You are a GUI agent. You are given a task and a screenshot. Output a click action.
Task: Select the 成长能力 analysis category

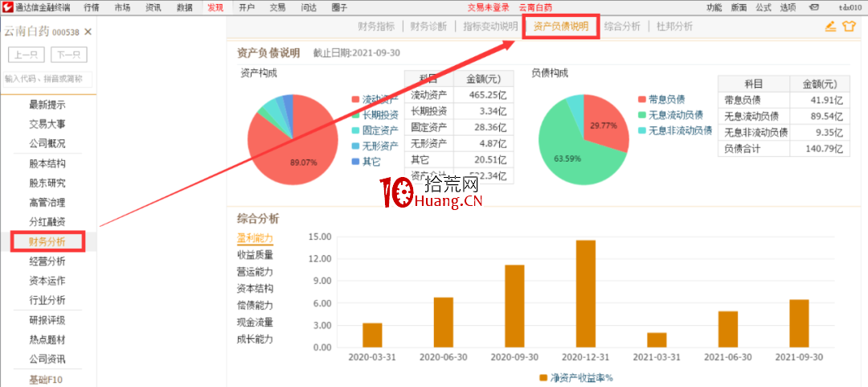pyautogui.click(x=256, y=340)
